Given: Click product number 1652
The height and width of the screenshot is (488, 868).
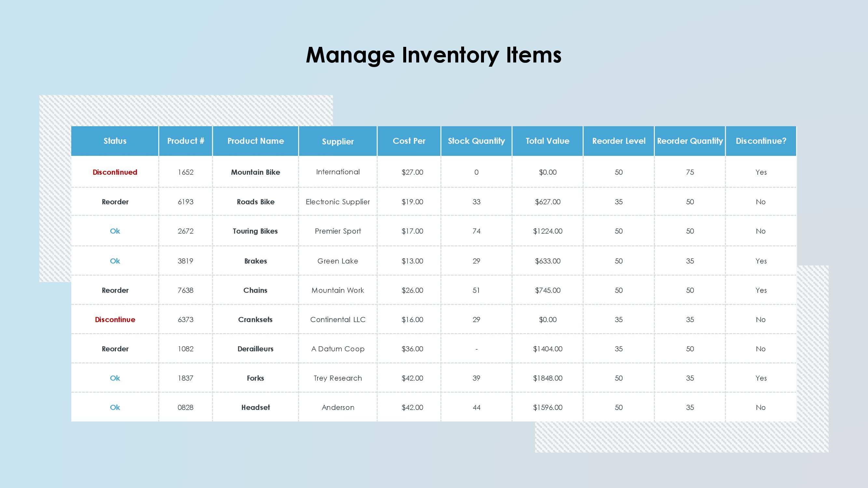Looking at the screenshot, I should coord(186,172).
